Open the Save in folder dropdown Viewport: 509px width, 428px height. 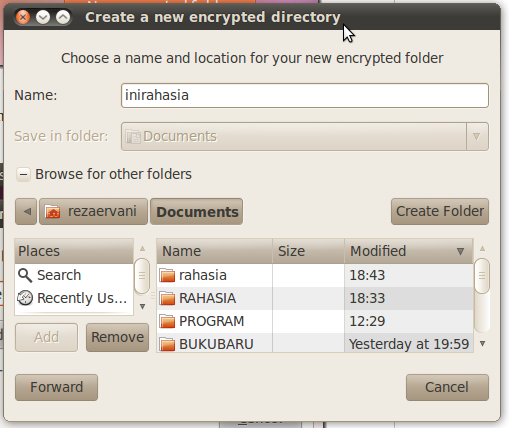305,136
